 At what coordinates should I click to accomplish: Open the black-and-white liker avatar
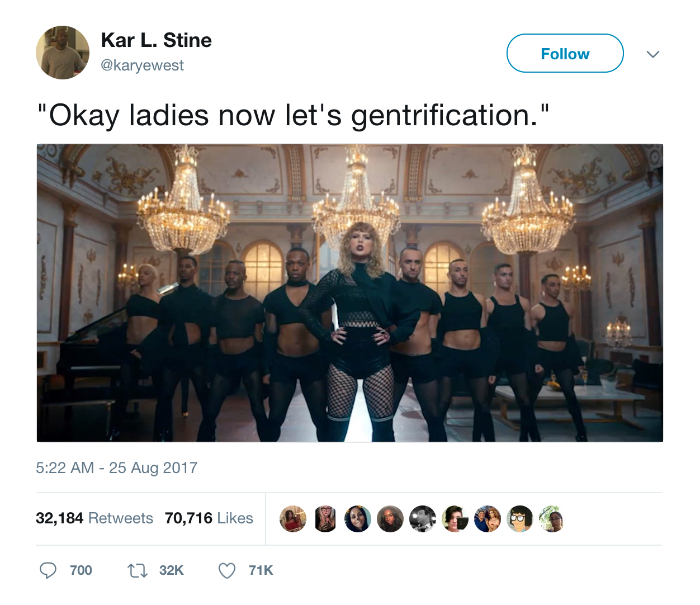(423, 519)
